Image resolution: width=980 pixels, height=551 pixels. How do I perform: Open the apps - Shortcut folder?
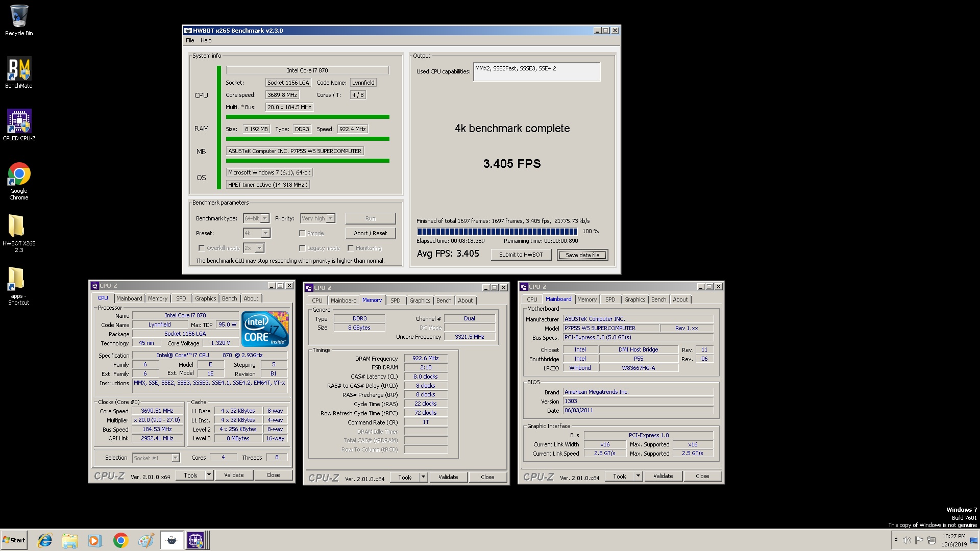pyautogui.click(x=19, y=286)
